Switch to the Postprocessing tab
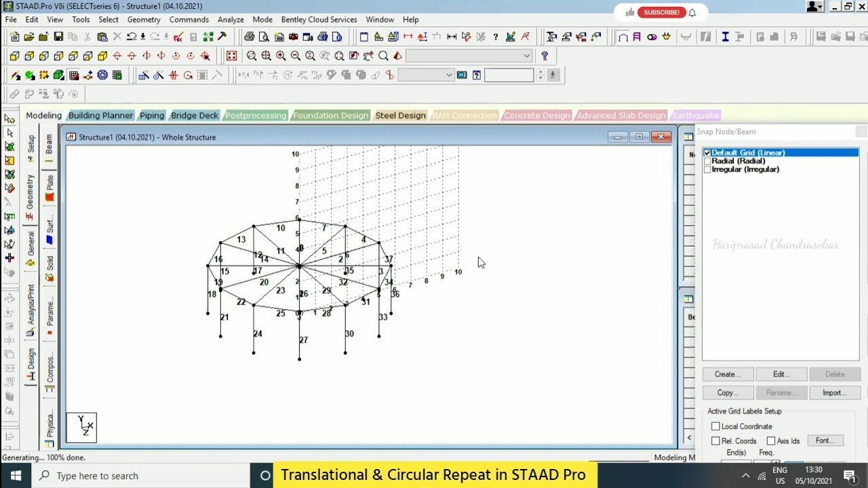 pyautogui.click(x=256, y=115)
